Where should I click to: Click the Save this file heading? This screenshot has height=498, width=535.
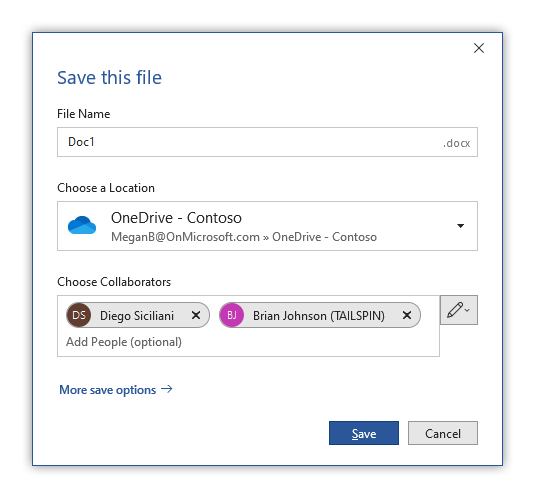(109, 77)
